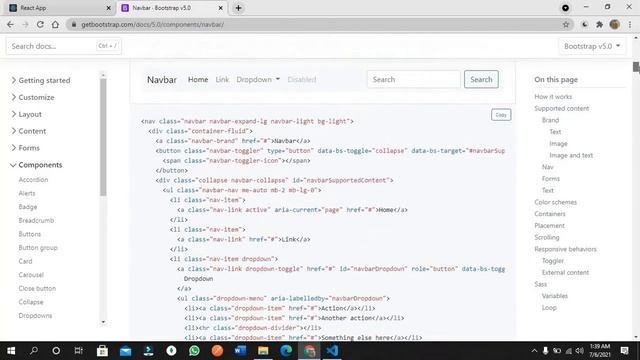Open the Accordion docs link
Image resolution: width=640 pixels, height=360 pixels.
click(x=33, y=180)
